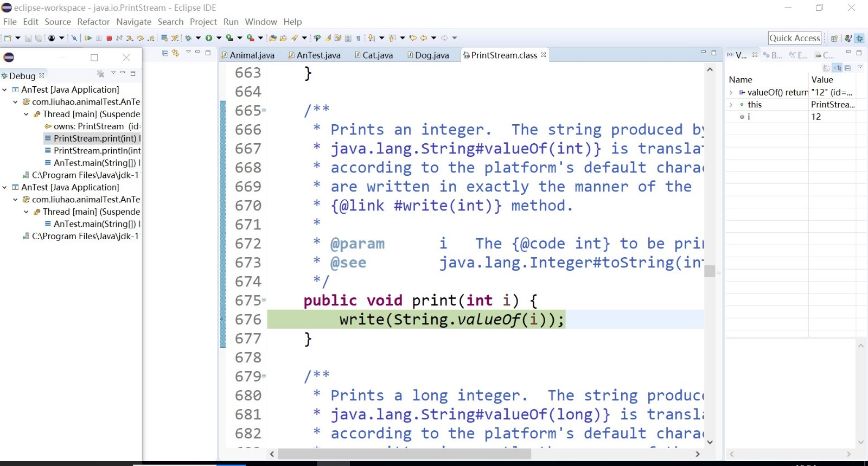The width and height of the screenshot is (868, 466).
Task: Select PrintStream.println(int) stack frame
Action: (92, 151)
